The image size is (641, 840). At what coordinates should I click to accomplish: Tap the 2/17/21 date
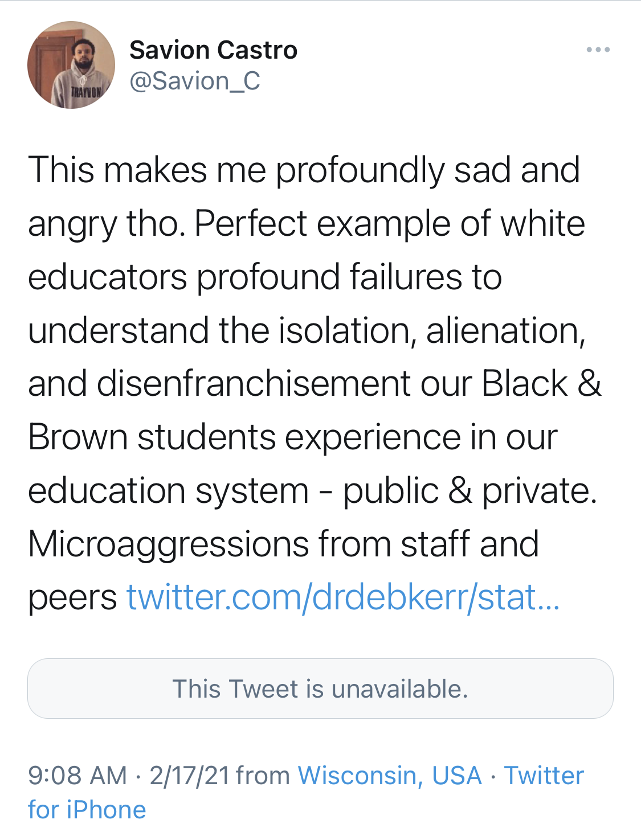[189, 776]
